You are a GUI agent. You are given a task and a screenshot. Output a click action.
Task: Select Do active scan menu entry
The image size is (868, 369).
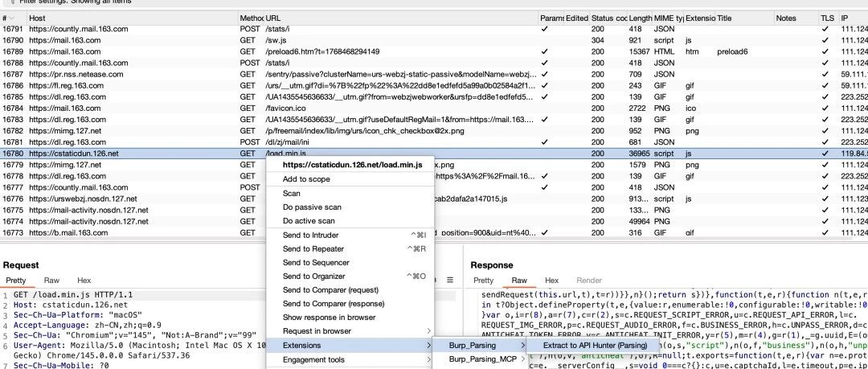pos(309,221)
